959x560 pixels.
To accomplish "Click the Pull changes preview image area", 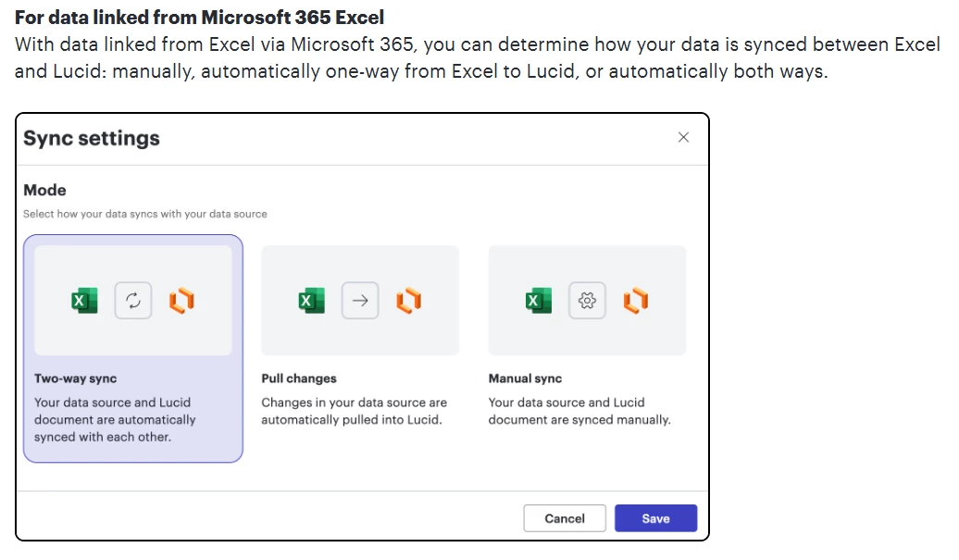I will (x=360, y=300).
